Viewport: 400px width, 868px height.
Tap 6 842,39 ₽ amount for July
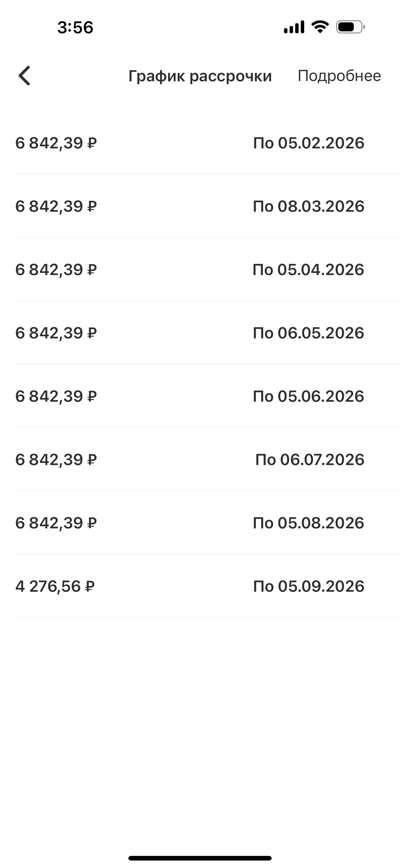[x=56, y=459]
